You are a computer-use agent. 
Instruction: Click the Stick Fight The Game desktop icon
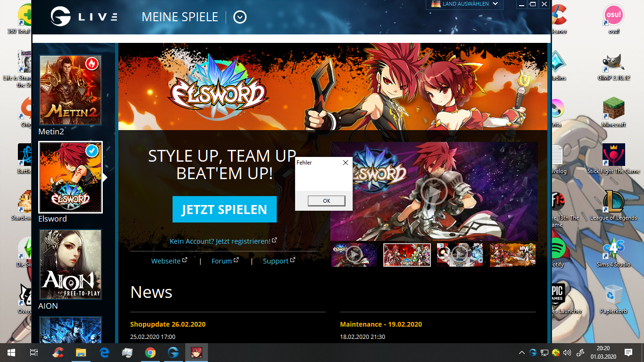613,159
